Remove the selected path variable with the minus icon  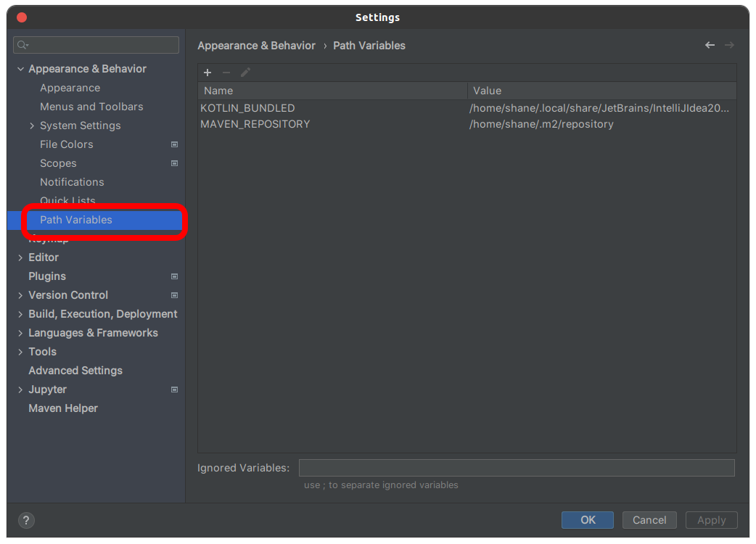click(226, 73)
